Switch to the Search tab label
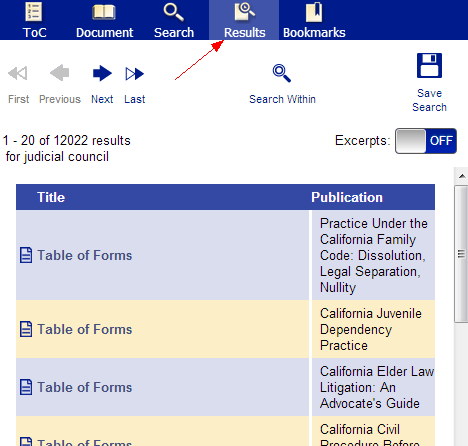 pyautogui.click(x=174, y=33)
